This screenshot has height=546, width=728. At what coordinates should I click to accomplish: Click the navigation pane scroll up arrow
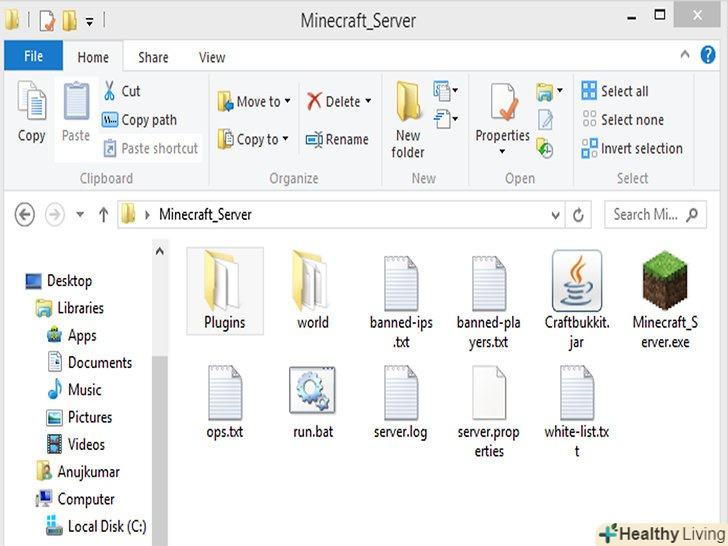[x=160, y=252]
